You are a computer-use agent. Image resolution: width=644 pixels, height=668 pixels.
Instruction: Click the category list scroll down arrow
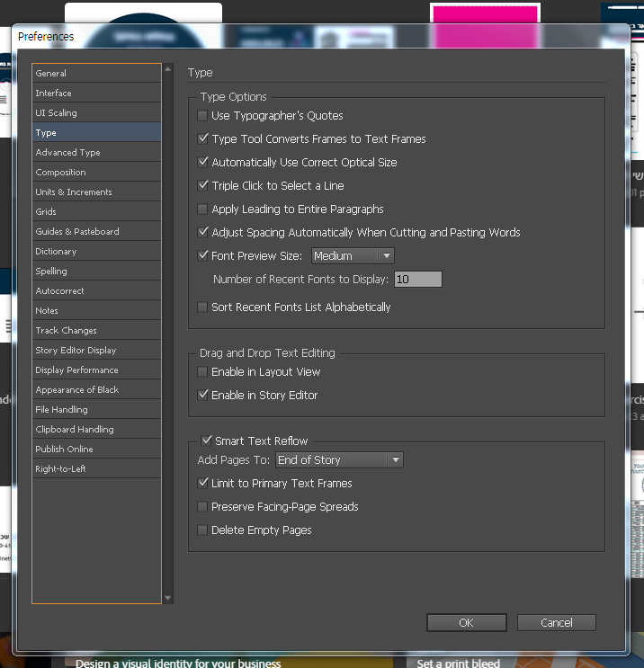[168, 598]
